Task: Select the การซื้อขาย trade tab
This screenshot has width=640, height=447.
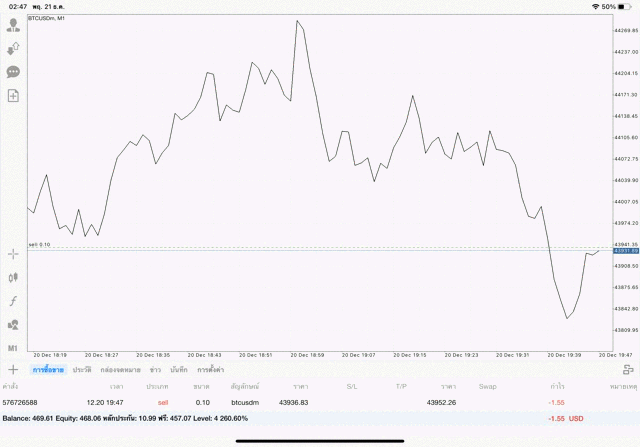Action: (48, 370)
